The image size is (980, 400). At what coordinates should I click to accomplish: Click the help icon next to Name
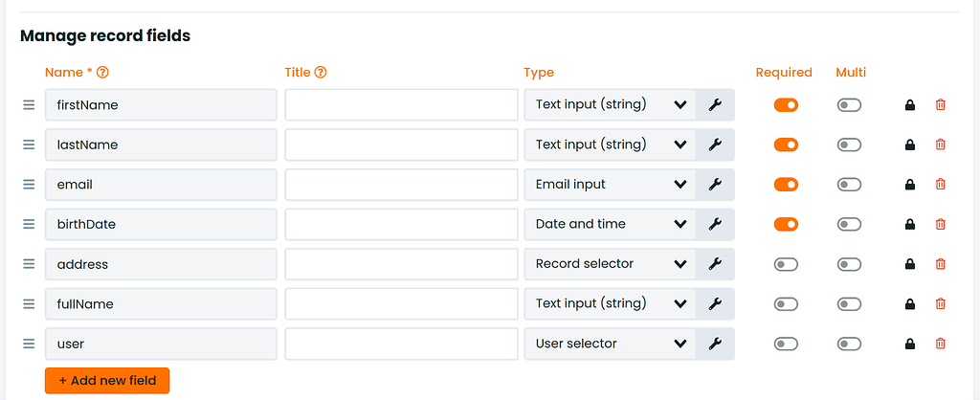pos(103,73)
